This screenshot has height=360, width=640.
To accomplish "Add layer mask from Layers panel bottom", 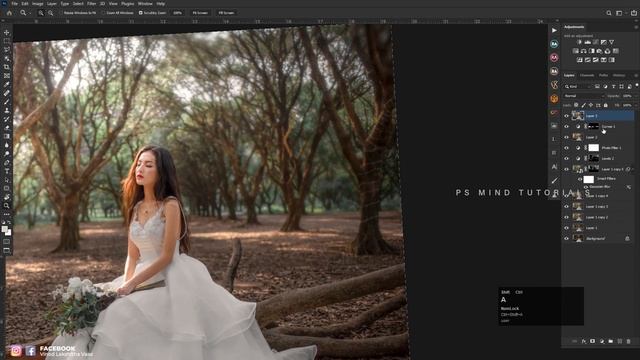I will pos(593,341).
